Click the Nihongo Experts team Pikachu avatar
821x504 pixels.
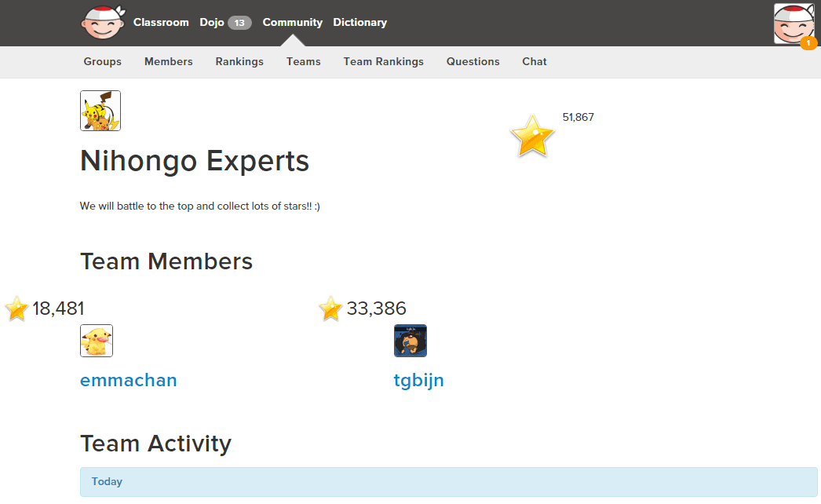(100, 111)
